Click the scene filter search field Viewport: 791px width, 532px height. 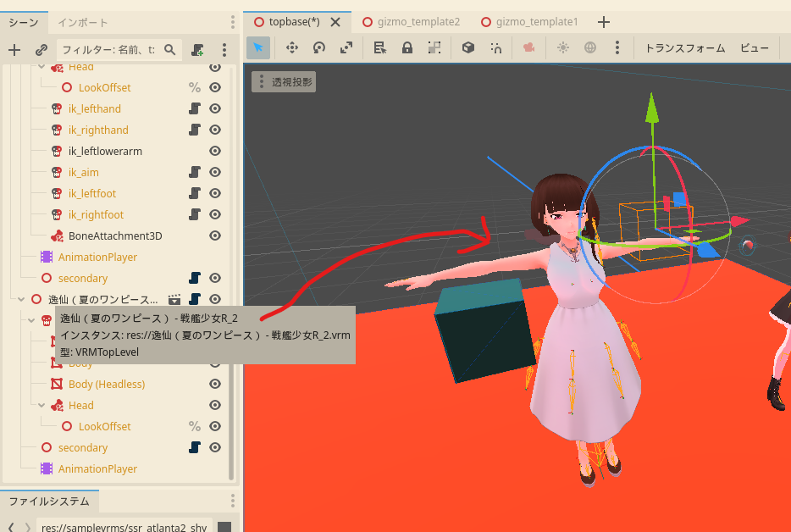[x=108, y=50]
